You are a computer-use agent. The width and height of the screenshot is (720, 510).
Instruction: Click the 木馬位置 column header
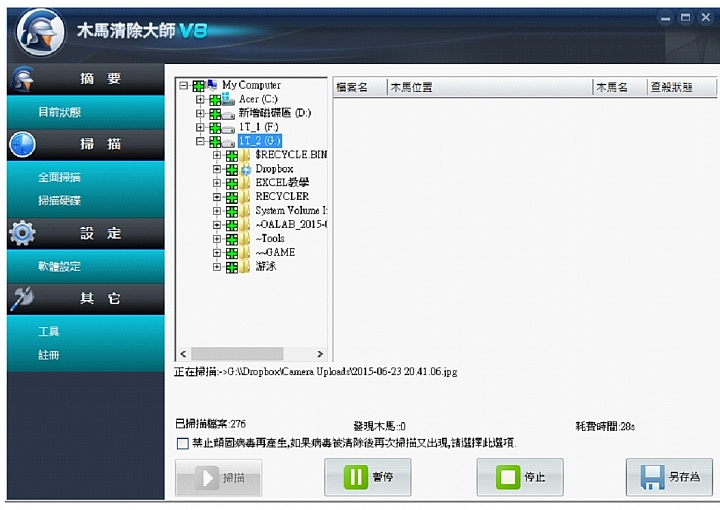pyautogui.click(x=490, y=87)
